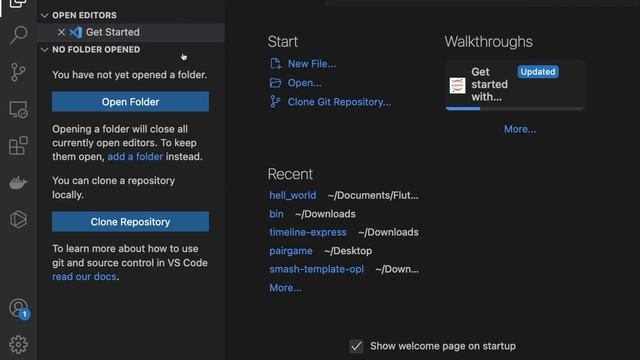640x360 pixels.
Task: Click the VS Code logo beside Get Started
Action: pyautogui.click(x=76, y=32)
